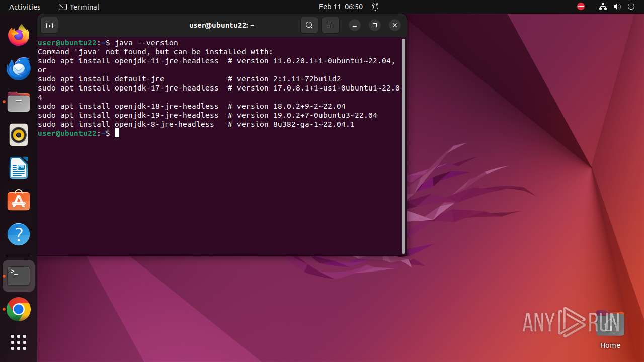Click the terminal prompt cursor line
Screen dimensions: 644x362
tap(78, 133)
